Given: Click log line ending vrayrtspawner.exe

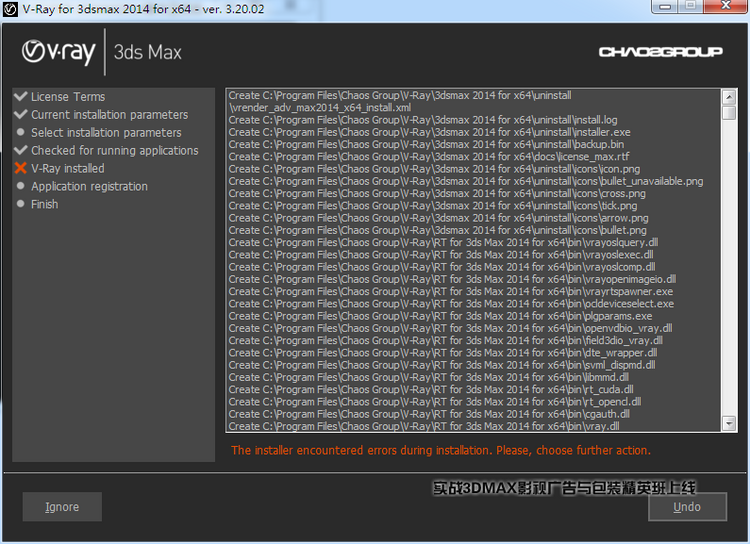Looking at the screenshot, I should 451,291.
